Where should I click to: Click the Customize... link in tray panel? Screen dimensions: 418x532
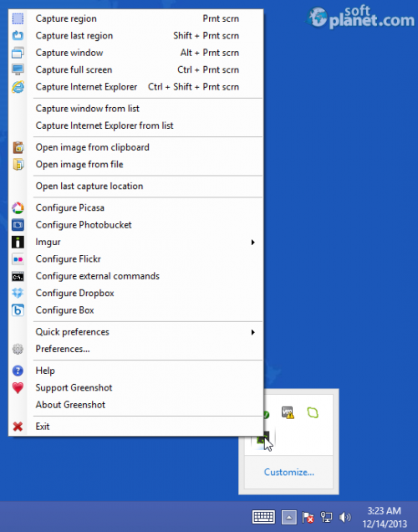click(288, 473)
